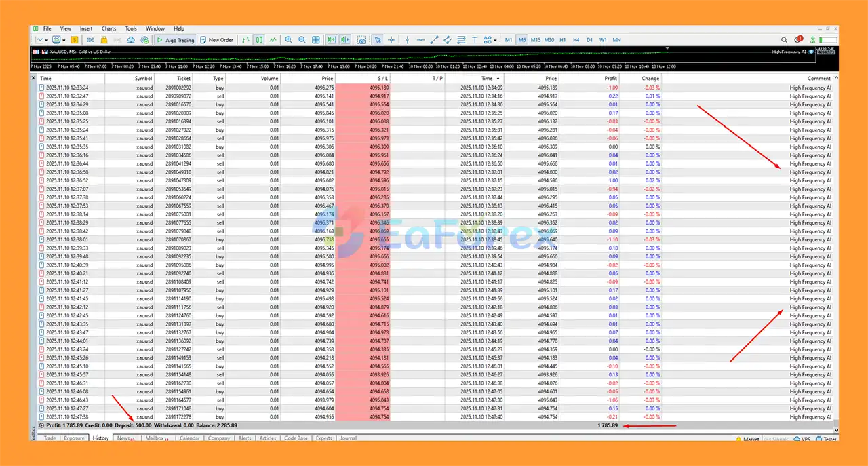The height and width of the screenshot is (466, 868).
Task: Toggle Algo Trading on or off
Action: (175, 40)
